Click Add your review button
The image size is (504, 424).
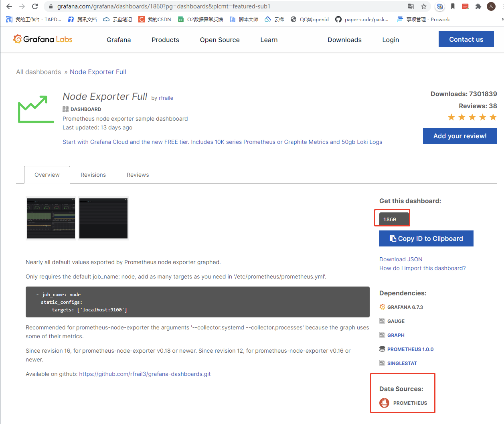click(460, 136)
